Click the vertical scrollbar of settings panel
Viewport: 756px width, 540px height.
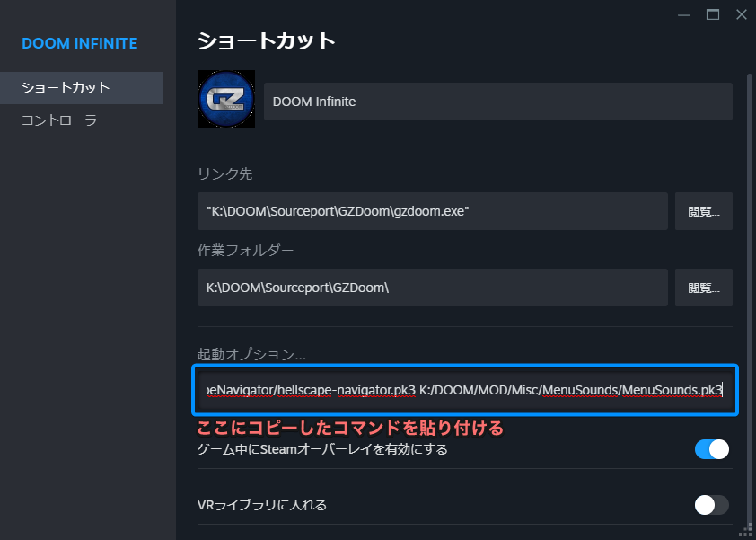(x=749, y=299)
